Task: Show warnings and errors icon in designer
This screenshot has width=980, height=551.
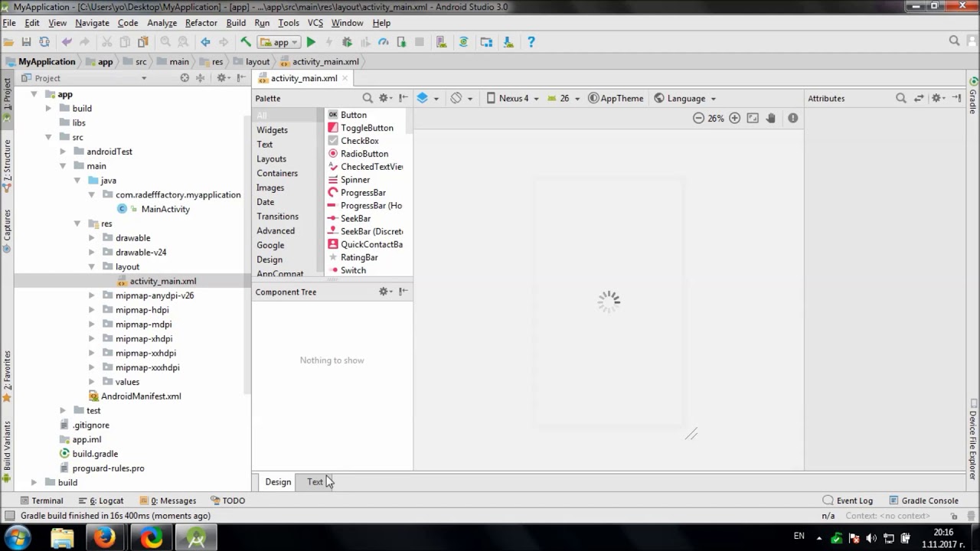Action: (793, 118)
